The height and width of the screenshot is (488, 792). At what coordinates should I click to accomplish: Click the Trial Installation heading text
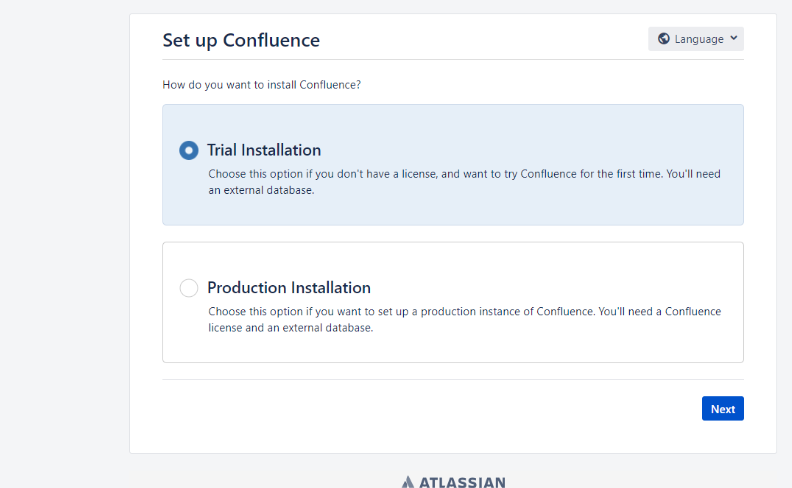pos(264,150)
